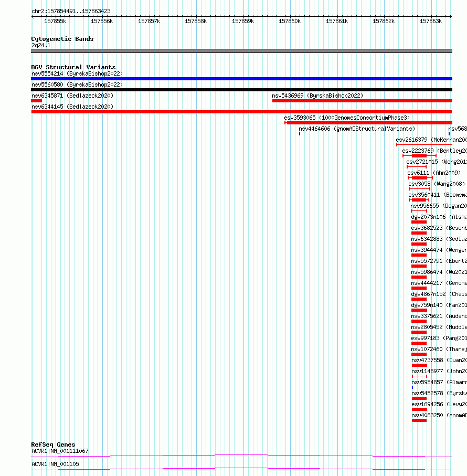The image size is (467, 476).
Task: Click the red bar under nsv4083250
Action: (x=419, y=420)
